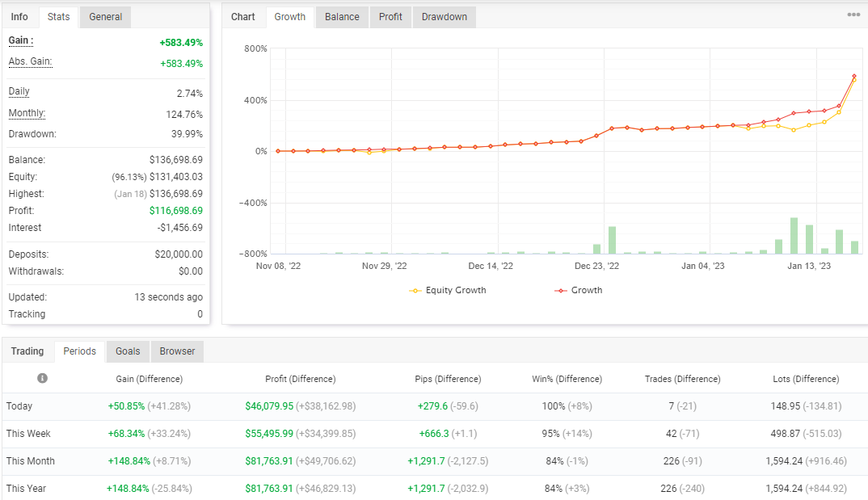Switch to the Goals tab

(128, 351)
